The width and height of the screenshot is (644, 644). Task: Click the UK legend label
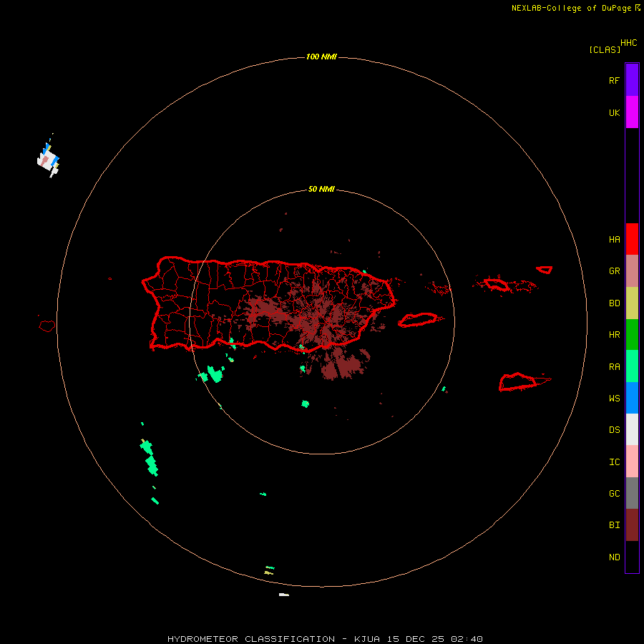(x=614, y=113)
